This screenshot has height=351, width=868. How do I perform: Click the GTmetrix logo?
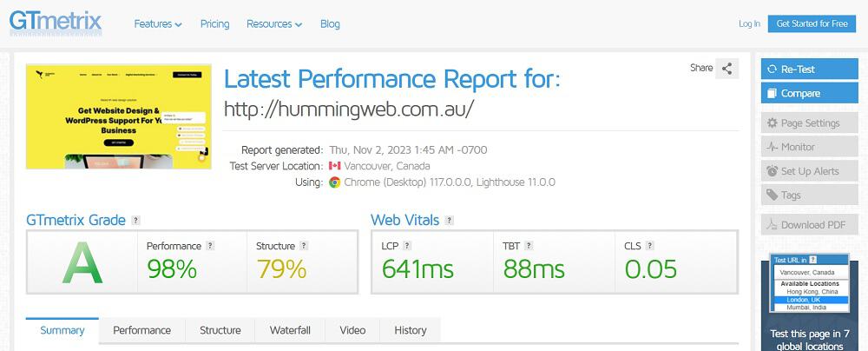click(56, 23)
